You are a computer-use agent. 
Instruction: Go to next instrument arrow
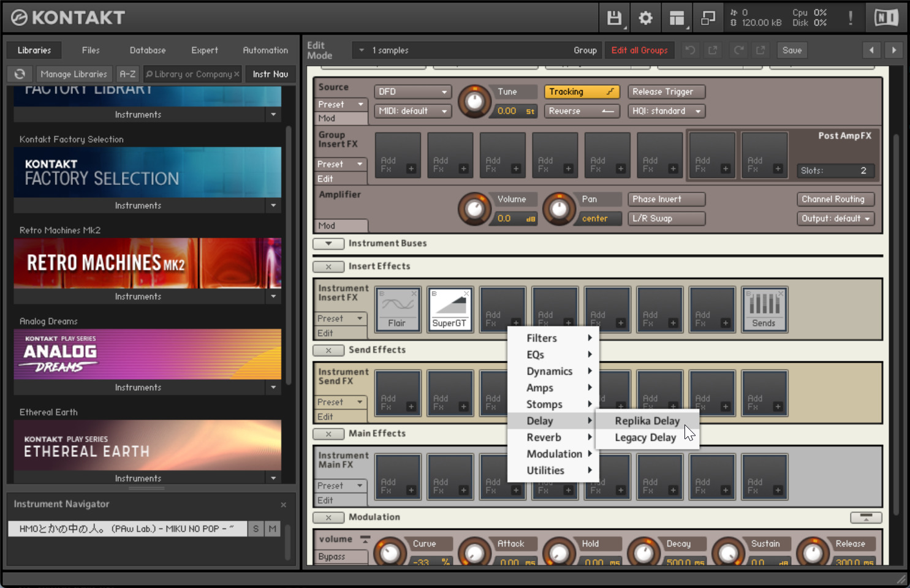coord(894,50)
